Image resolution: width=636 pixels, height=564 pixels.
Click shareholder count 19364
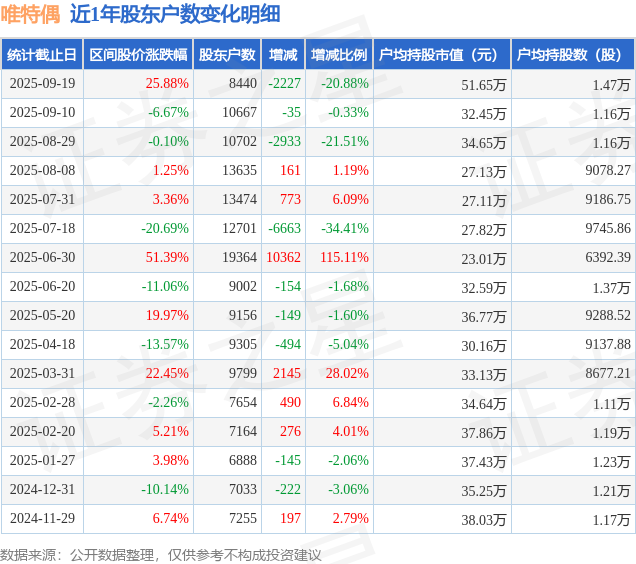[x=240, y=257]
